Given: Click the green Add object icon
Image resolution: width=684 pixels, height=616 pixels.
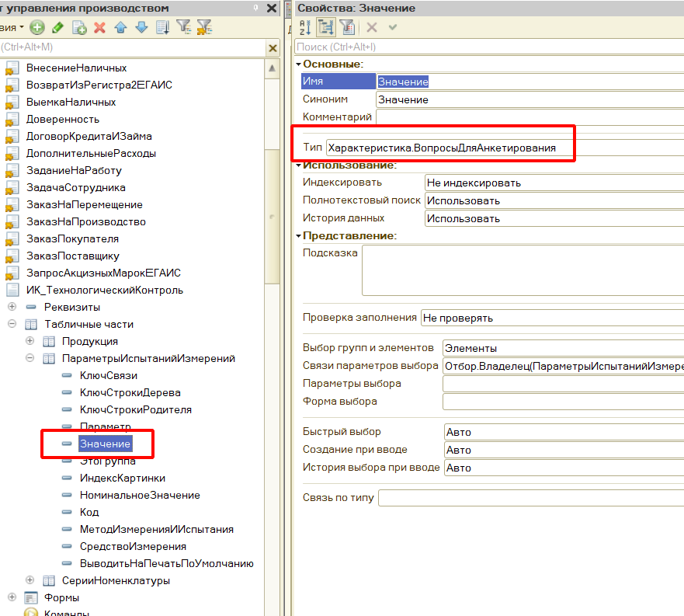Looking at the screenshot, I should point(37,27).
